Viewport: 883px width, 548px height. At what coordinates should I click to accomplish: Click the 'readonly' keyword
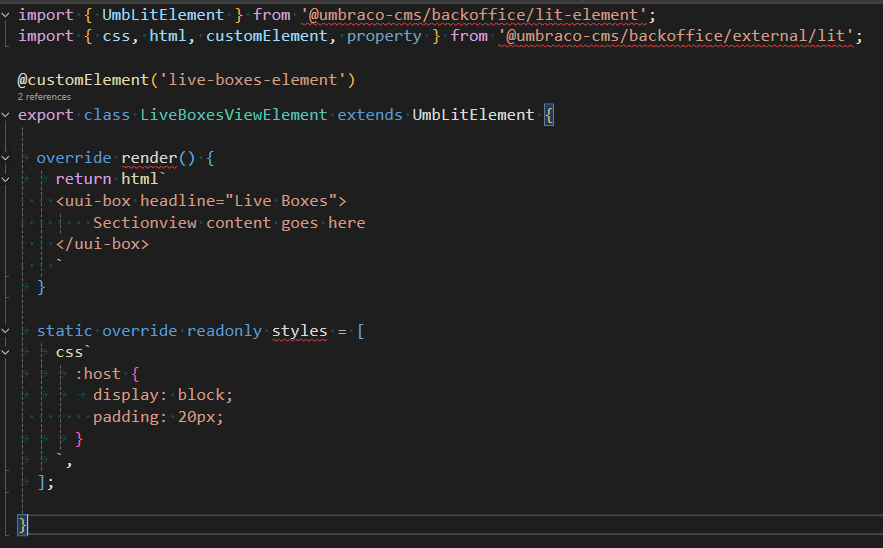point(224,331)
